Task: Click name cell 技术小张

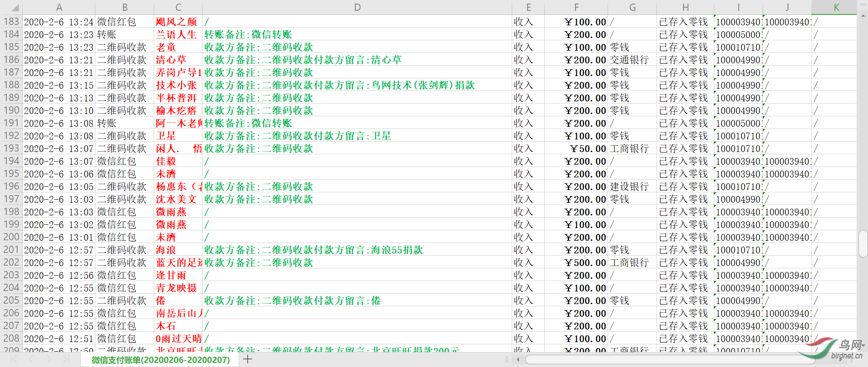Action: click(x=178, y=85)
